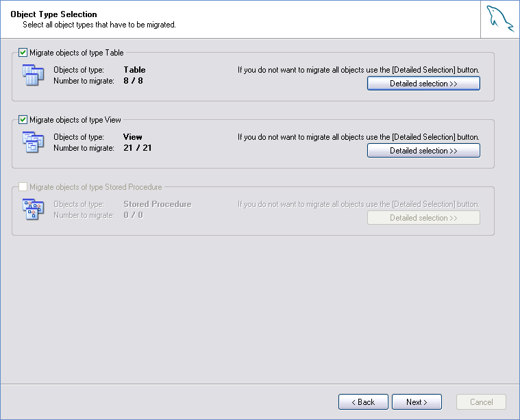Click the MySQL dolphin logo icon
520x420 pixels.
(x=500, y=19)
